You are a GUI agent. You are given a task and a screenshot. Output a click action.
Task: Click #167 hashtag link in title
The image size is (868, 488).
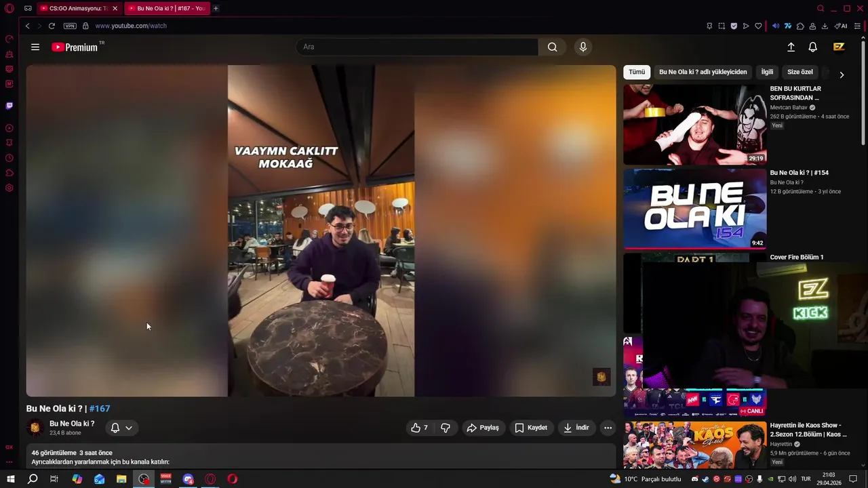point(100,409)
